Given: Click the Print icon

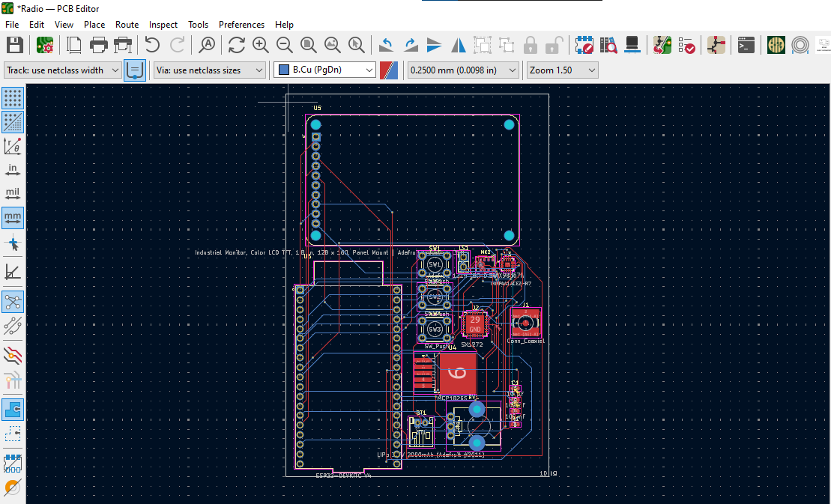Looking at the screenshot, I should pyautogui.click(x=99, y=45).
